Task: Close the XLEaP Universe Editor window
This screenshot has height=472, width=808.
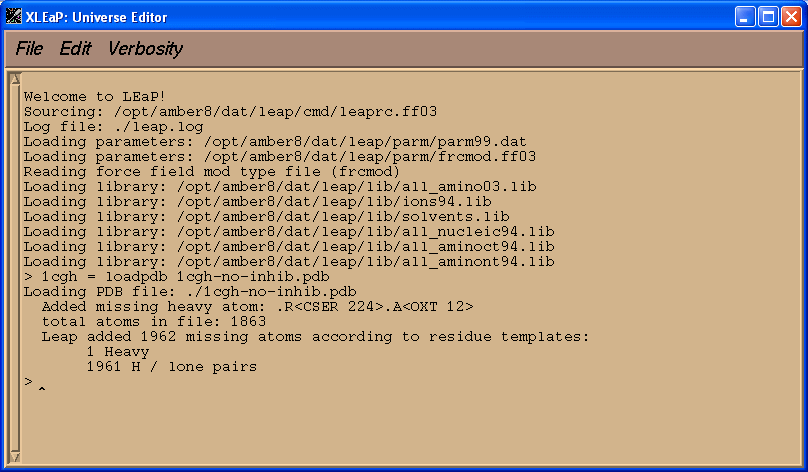Action: click(x=791, y=17)
